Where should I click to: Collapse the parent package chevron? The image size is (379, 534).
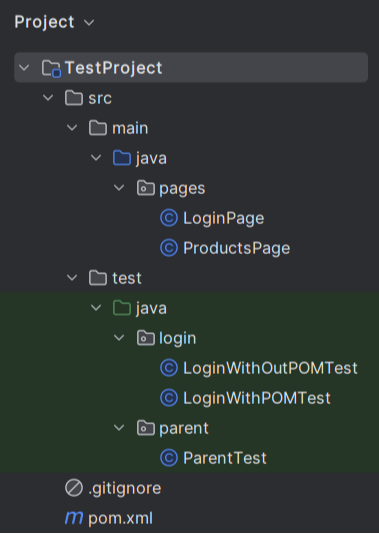coord(119,428)
